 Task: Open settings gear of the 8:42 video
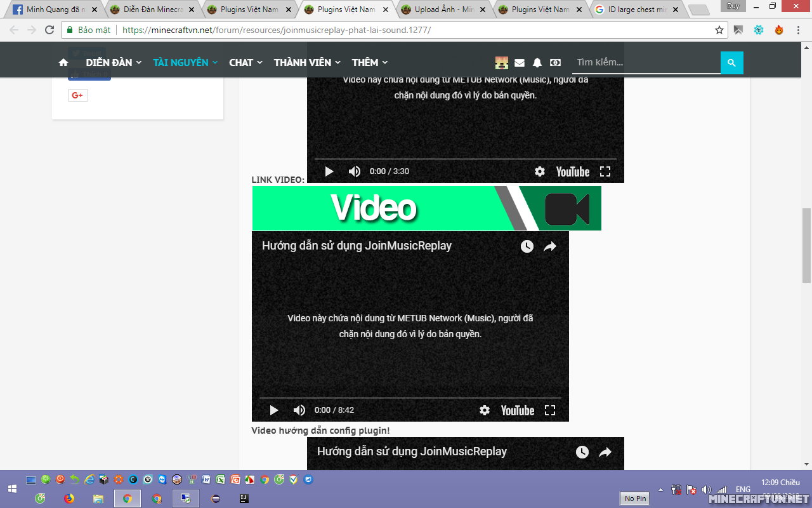485,410
